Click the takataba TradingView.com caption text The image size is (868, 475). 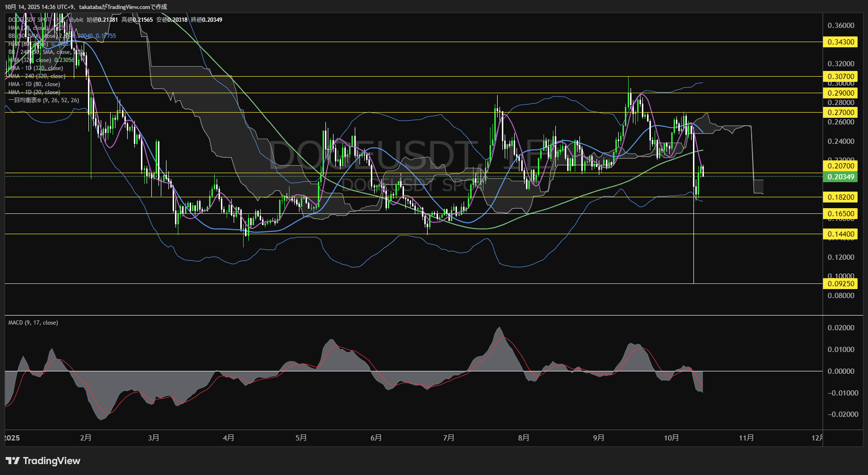point(86,7)
